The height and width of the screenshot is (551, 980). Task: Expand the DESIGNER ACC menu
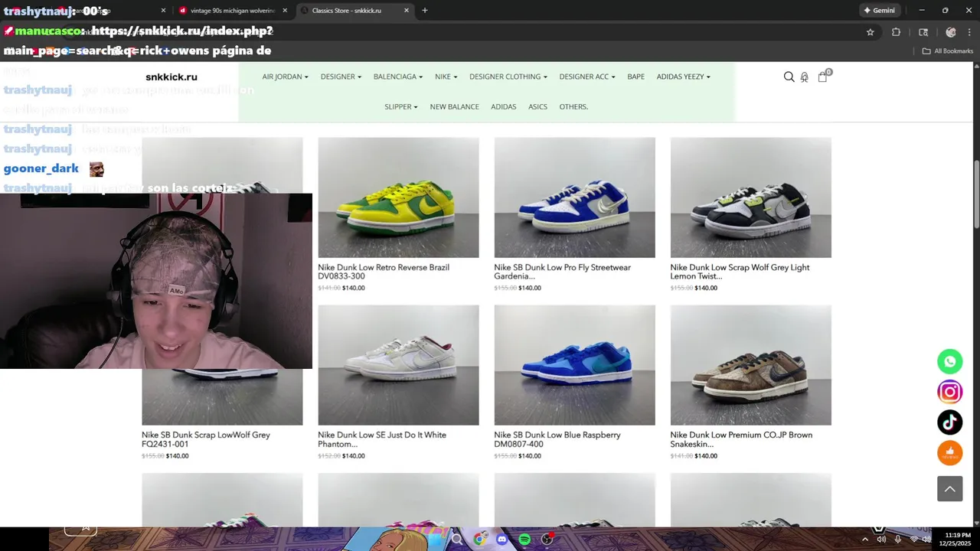click(x=587, y=77)
